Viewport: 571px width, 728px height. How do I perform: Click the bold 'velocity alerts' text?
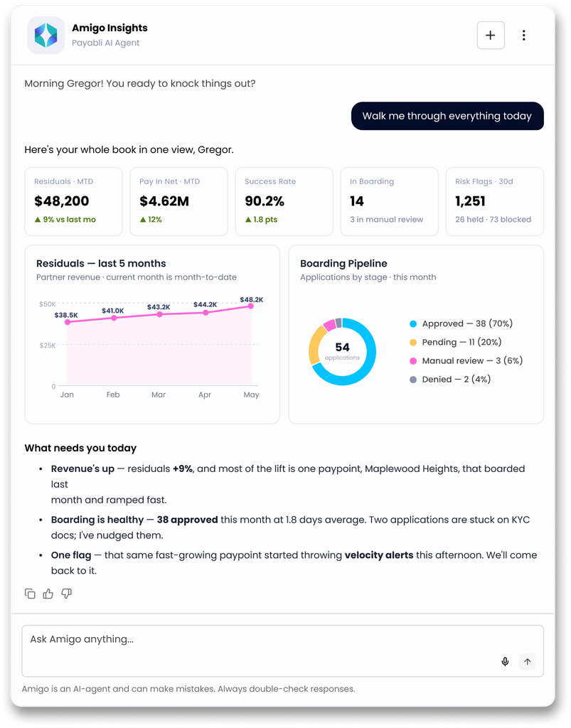[379, 555]
